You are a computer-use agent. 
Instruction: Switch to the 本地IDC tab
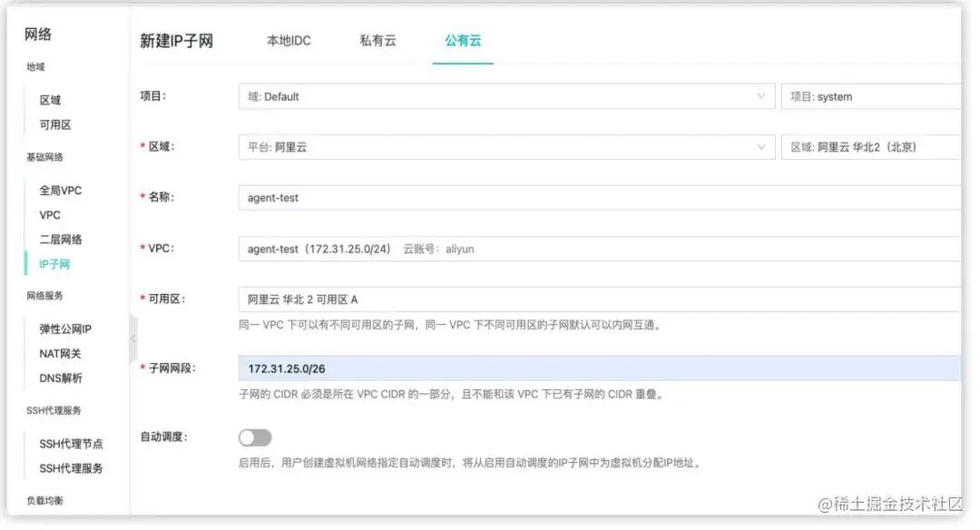tap(289, 41)
